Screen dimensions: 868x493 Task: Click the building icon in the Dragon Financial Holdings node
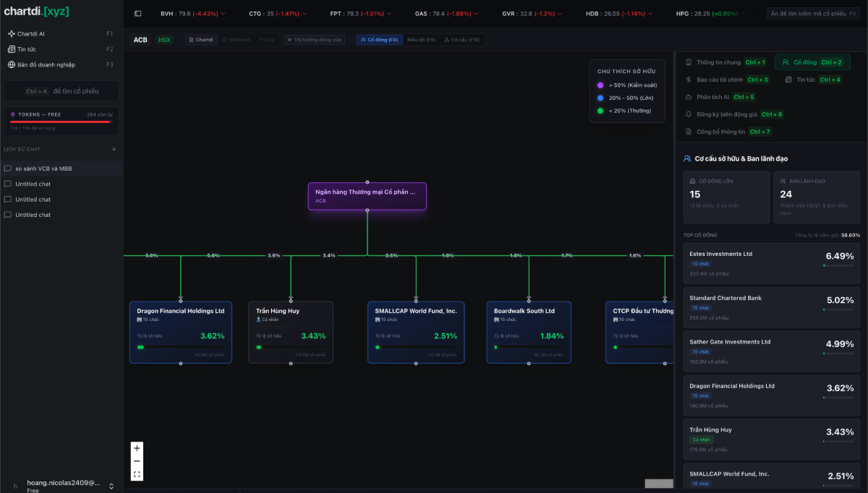[140, 320]
